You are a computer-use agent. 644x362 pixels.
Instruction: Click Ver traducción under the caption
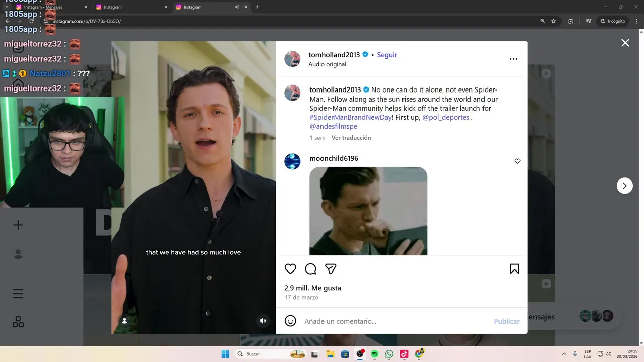[x=351, y=138]
